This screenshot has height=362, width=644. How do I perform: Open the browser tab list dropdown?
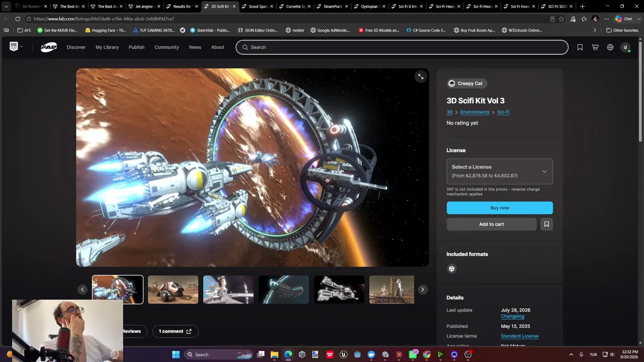(6, 7)
